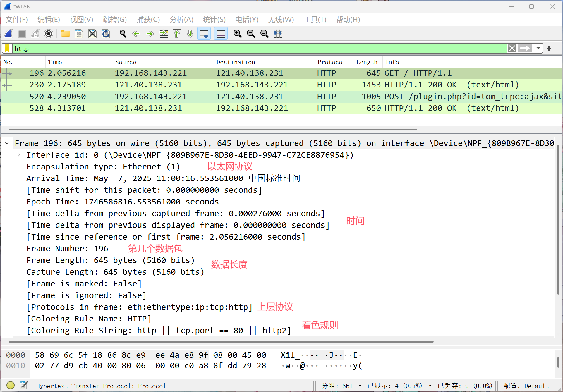Click the filter bookmark icon
This screenshot has height=392, width=563.
click(7, 48)
